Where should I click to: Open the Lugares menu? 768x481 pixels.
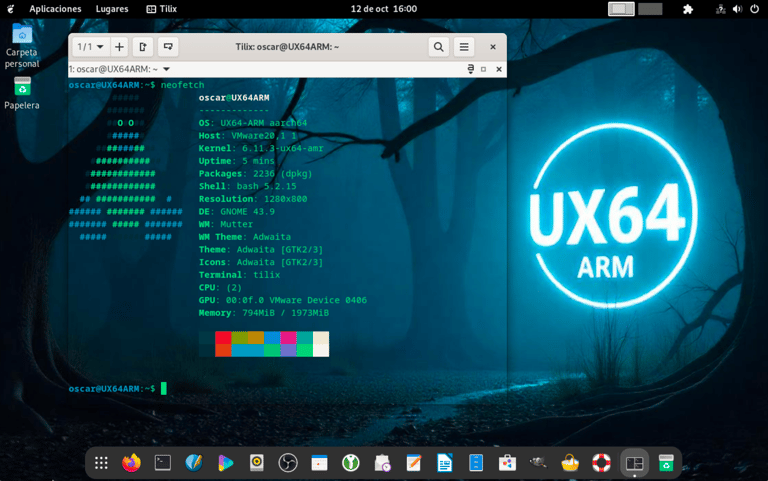[x=112, y=9]
